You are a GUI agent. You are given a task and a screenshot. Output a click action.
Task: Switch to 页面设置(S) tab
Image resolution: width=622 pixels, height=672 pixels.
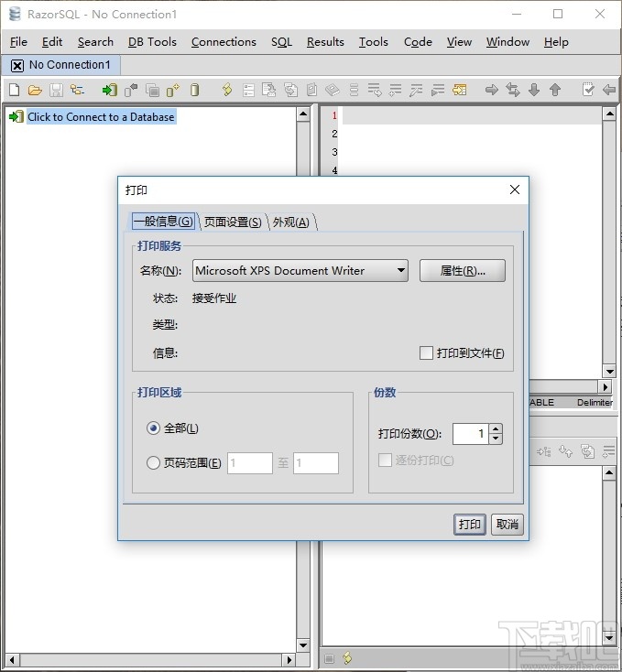[233, 222]
